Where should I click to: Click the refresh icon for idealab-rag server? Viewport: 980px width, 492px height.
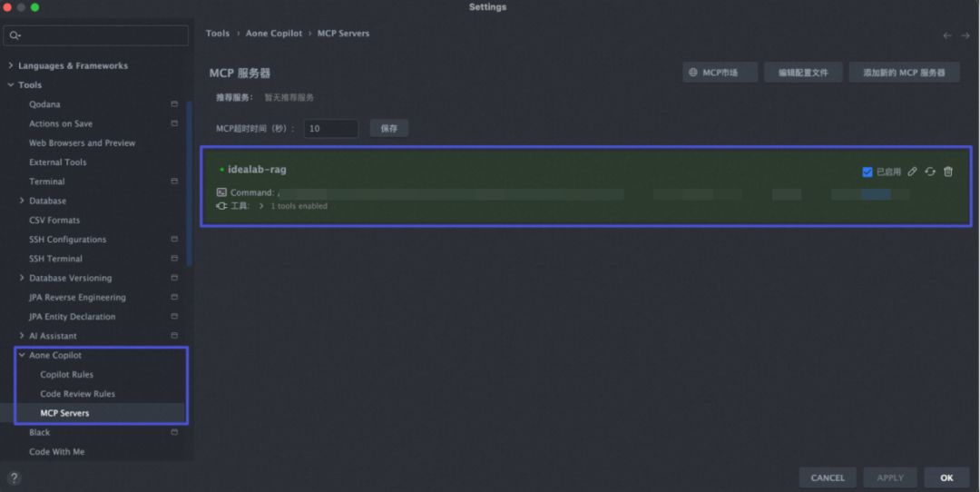click(x=930, y=172)
